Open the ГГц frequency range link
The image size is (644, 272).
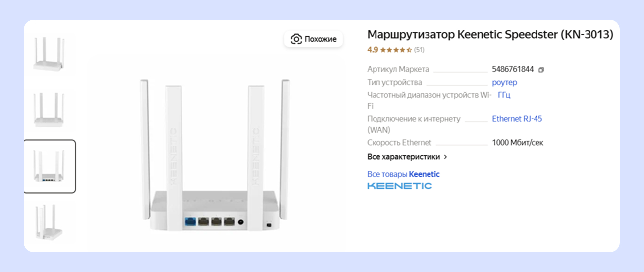pos(504,95)
